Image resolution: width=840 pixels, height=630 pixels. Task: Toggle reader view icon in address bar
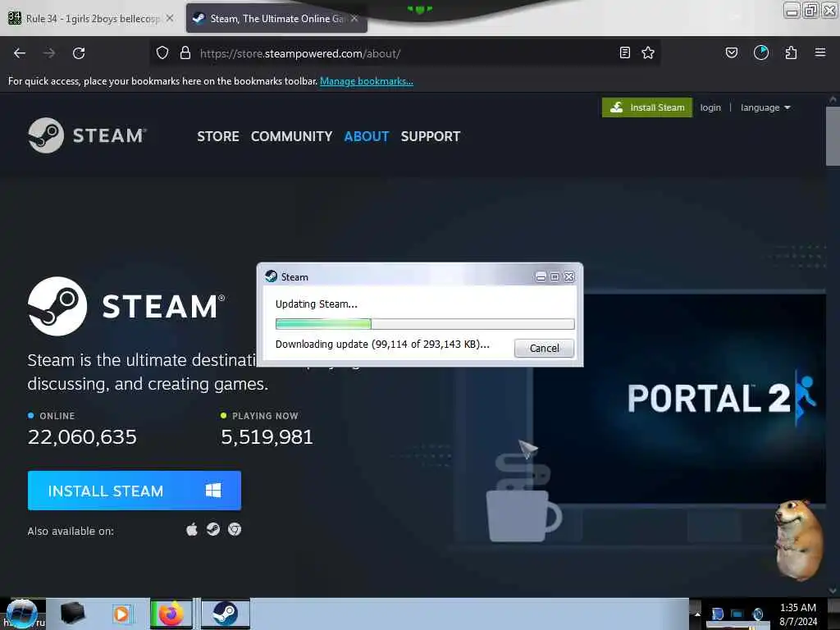pos(624,52)
